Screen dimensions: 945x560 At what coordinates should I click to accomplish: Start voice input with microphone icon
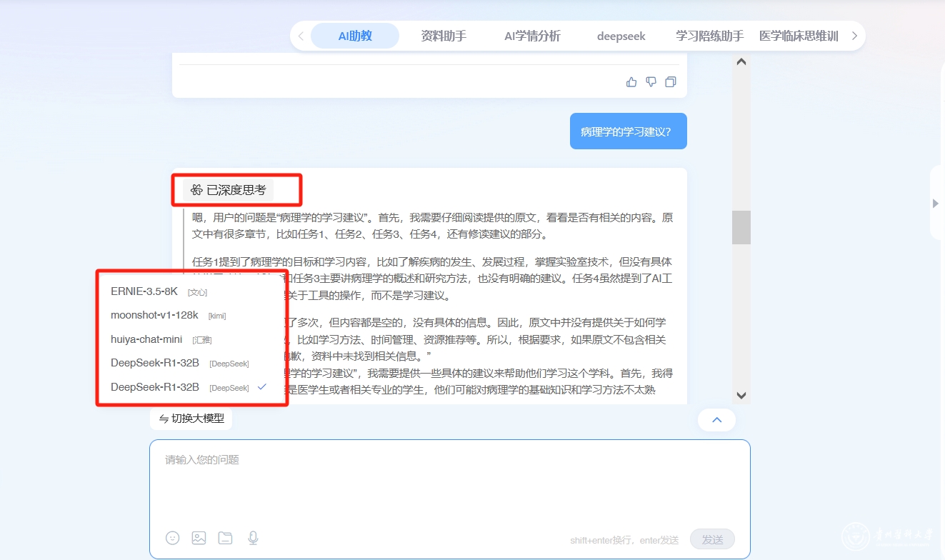pyautogui.click(x=253, y=538)
